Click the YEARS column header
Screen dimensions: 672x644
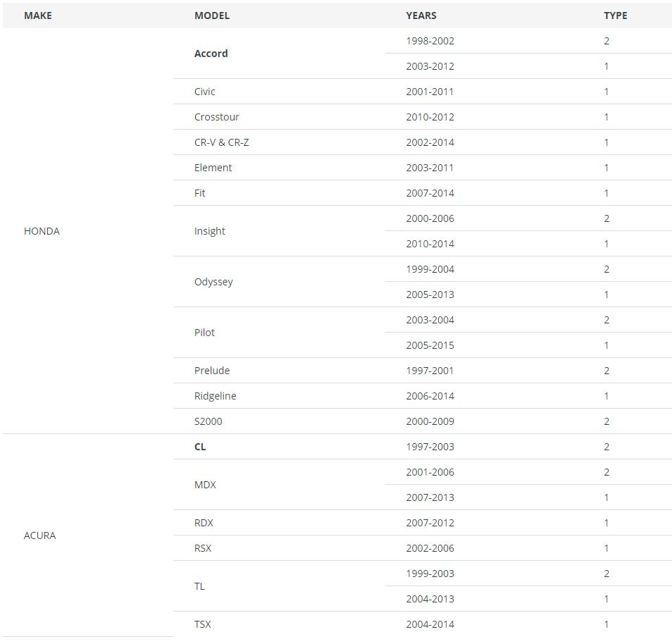click(421, 16)
